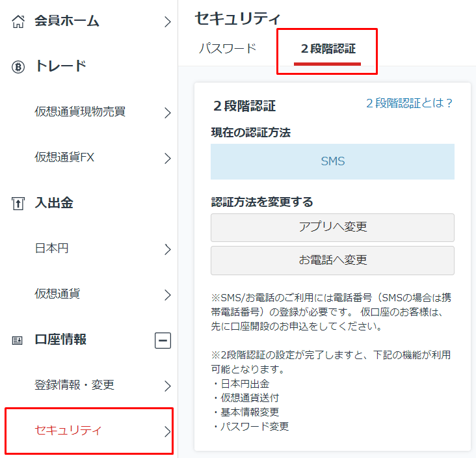Switch to the パスワード tab
The width and height of the screenshot is (476, 458).
click(x=228, y=49)
